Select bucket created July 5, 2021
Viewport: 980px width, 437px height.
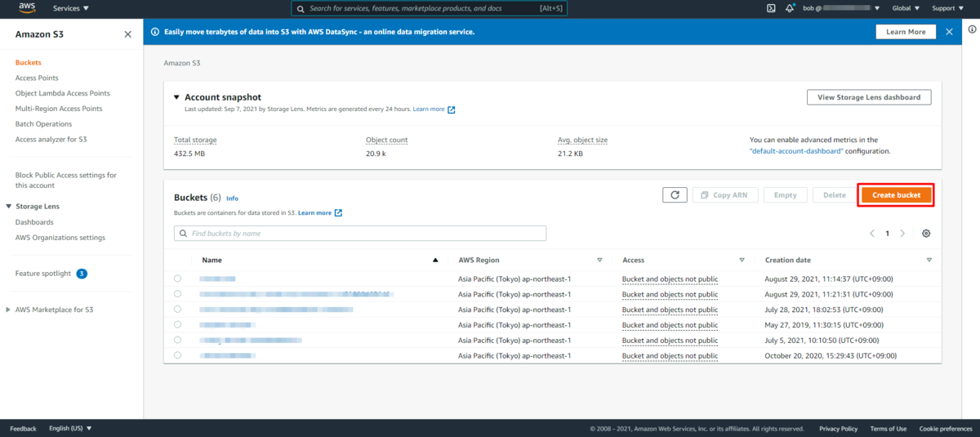click(x=178, y=340)
